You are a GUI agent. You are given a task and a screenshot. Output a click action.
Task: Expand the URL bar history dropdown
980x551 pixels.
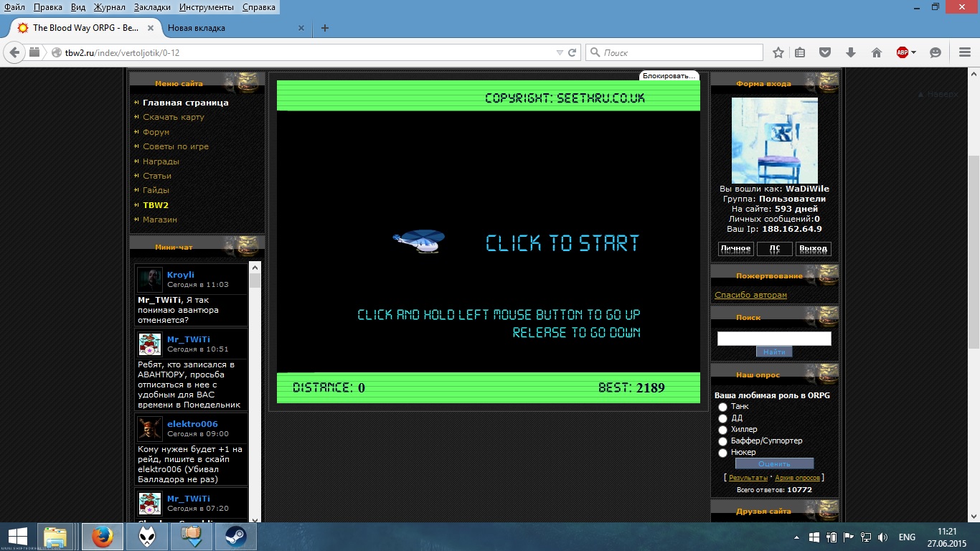click(560, 52)
